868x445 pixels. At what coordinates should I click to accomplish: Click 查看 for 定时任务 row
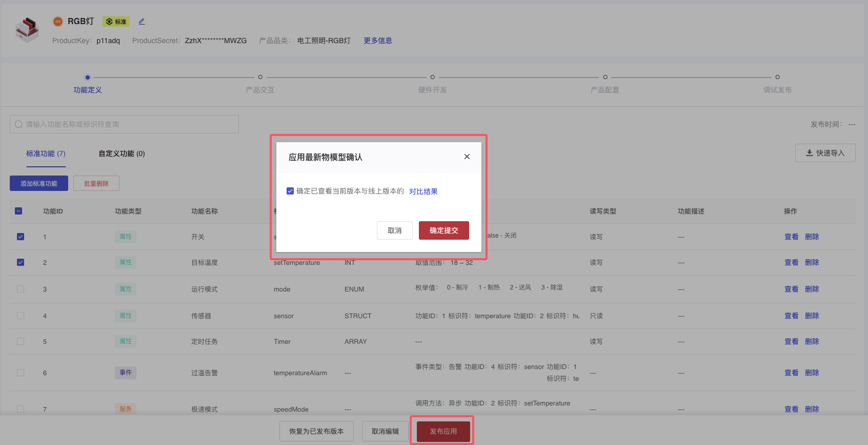click(791, 341)
